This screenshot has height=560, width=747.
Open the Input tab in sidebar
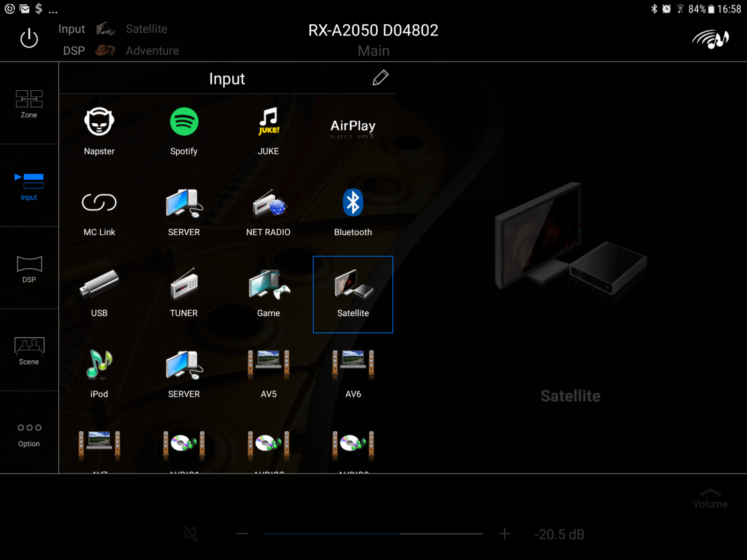pyautogui.click(x=29, y=185)
